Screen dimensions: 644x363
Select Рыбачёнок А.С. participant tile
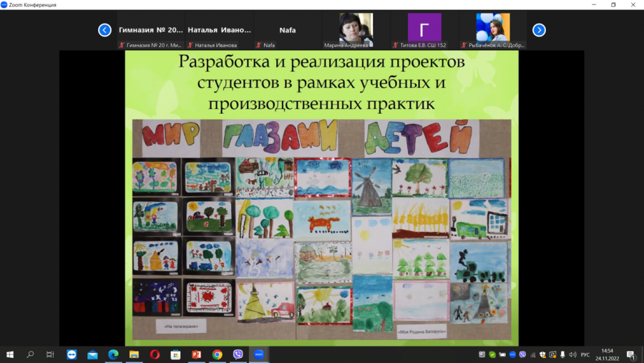point(493,30)
